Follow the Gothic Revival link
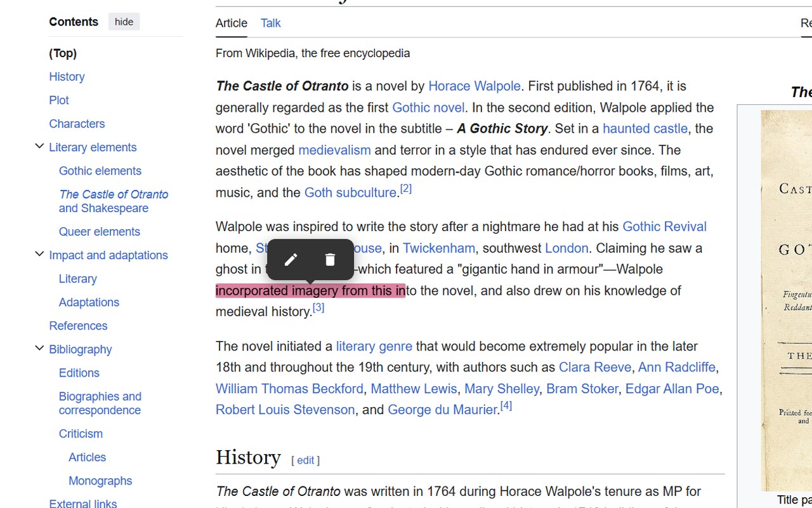Screen dimensions: 812x508 click(664, 227)
